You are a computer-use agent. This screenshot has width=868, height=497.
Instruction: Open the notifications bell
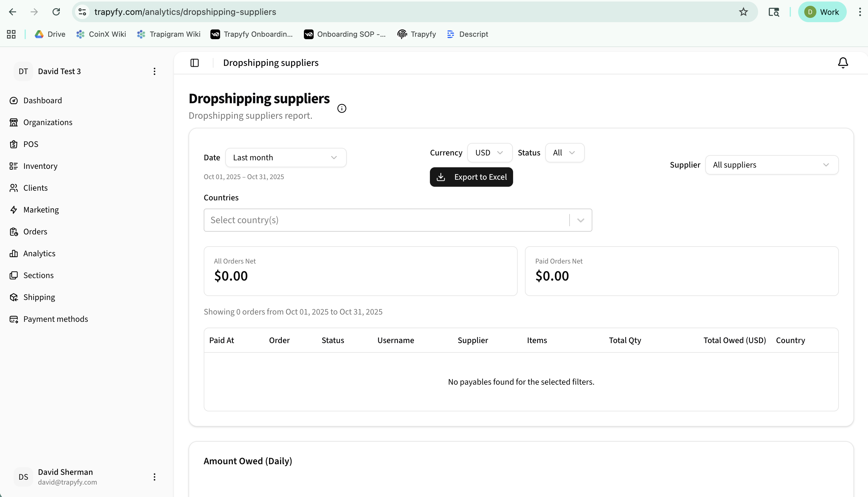(843, 63)
